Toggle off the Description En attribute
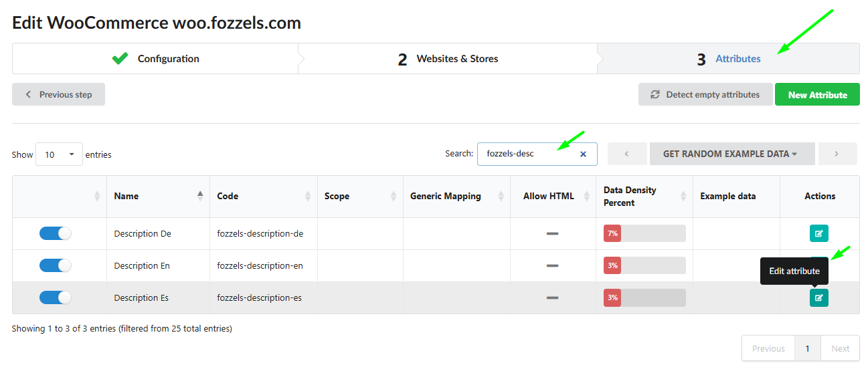868x371 pixels. click(55, 265)
